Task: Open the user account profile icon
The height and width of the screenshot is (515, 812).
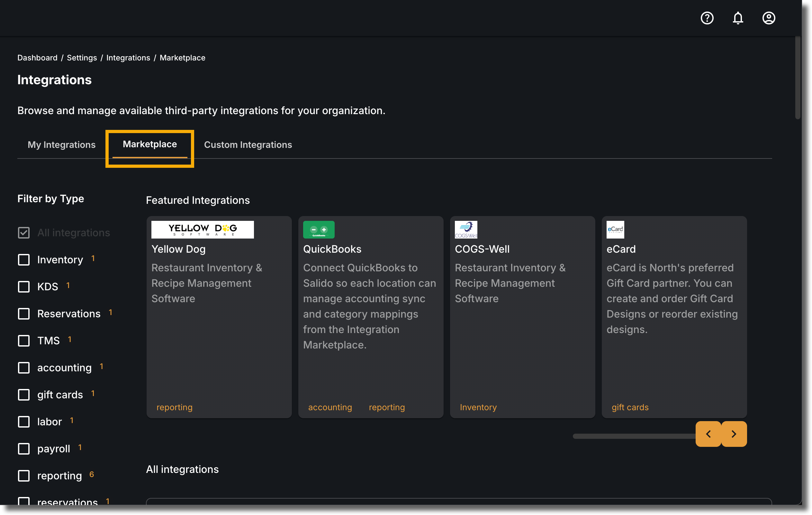Action: (769, 18)
